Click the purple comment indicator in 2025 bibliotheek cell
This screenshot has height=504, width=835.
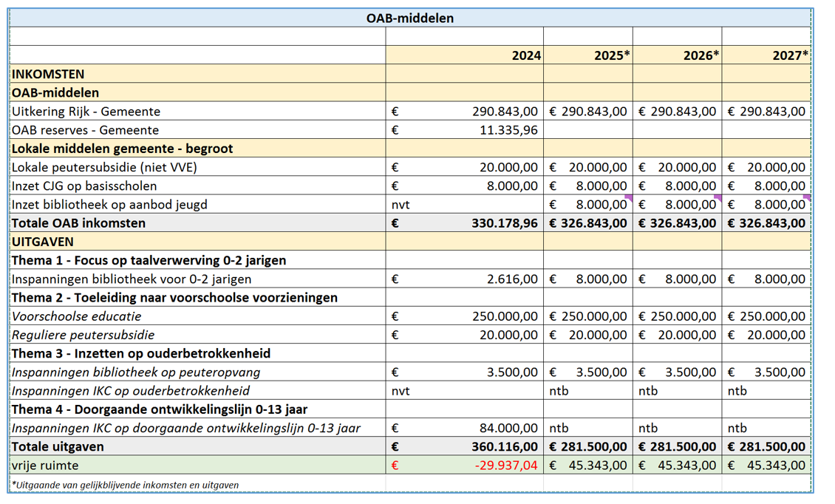[628, 198]
